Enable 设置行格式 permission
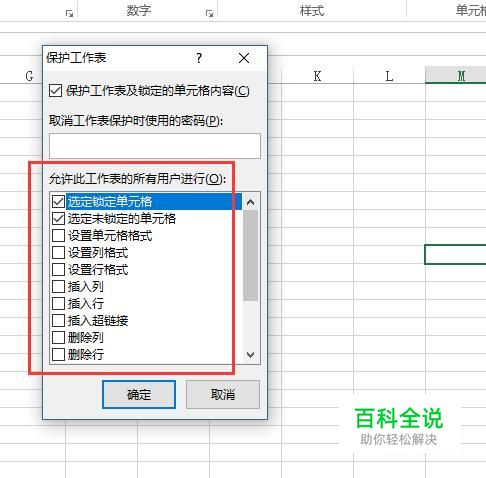Image resolution: width=486 pixels, height=478 pixels. pos(58,270)
